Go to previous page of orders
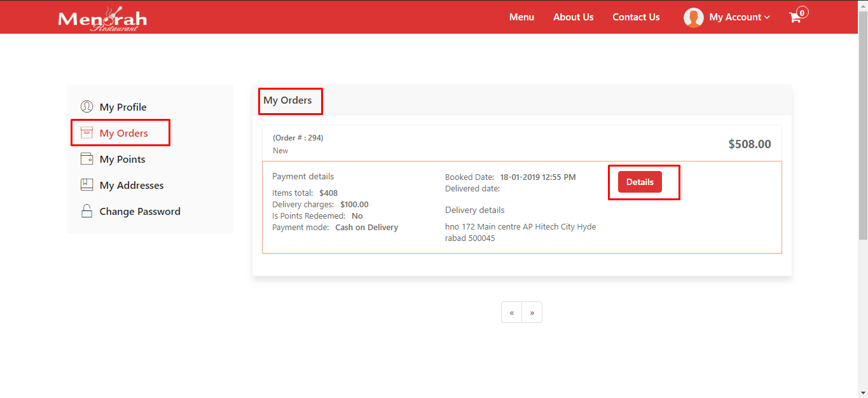Viewport: 868px width, 398px height. (511, 313)
